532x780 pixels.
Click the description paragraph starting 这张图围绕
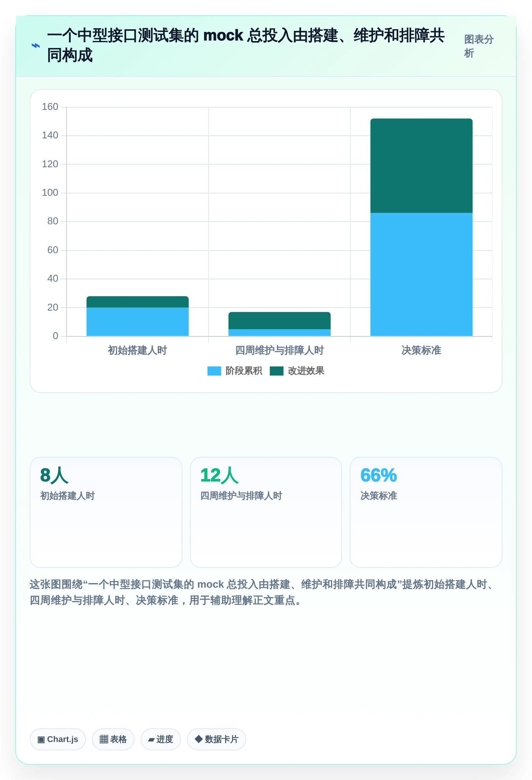pos(262,592)
